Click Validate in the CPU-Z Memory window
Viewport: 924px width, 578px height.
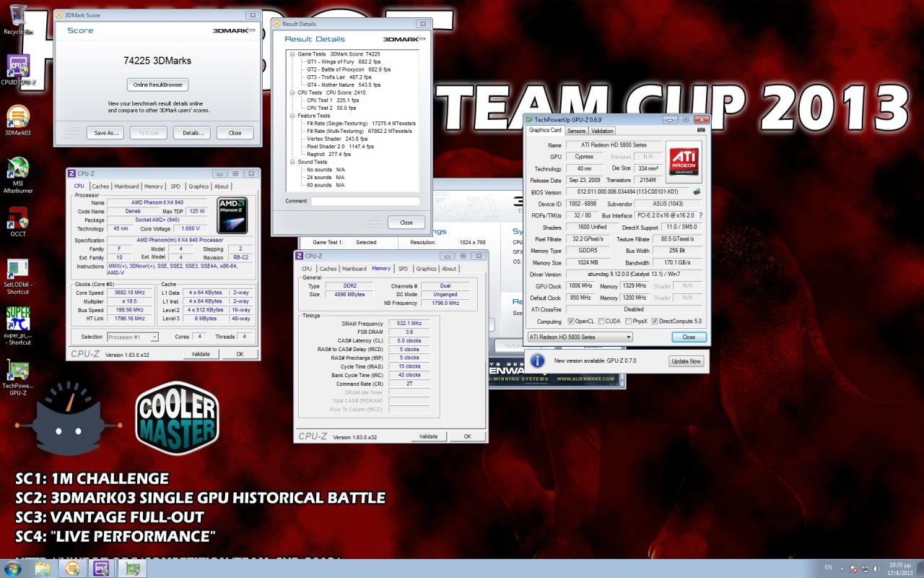coord(429,436)
